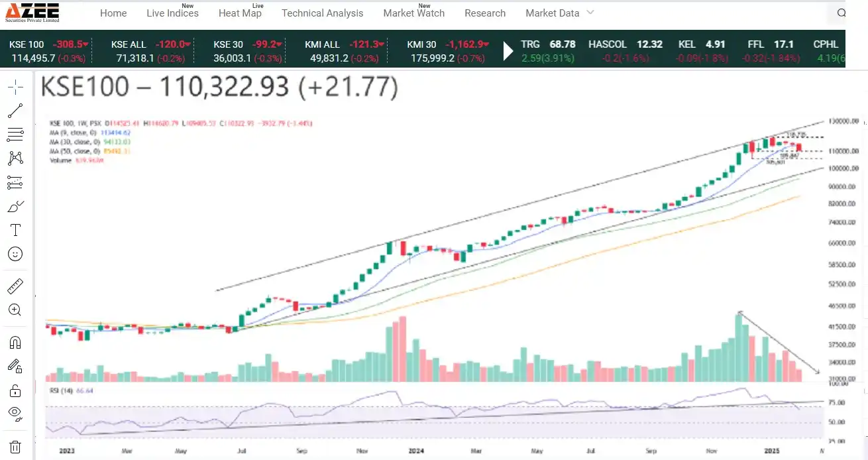Click the search field at top right

tap(840, 13)
